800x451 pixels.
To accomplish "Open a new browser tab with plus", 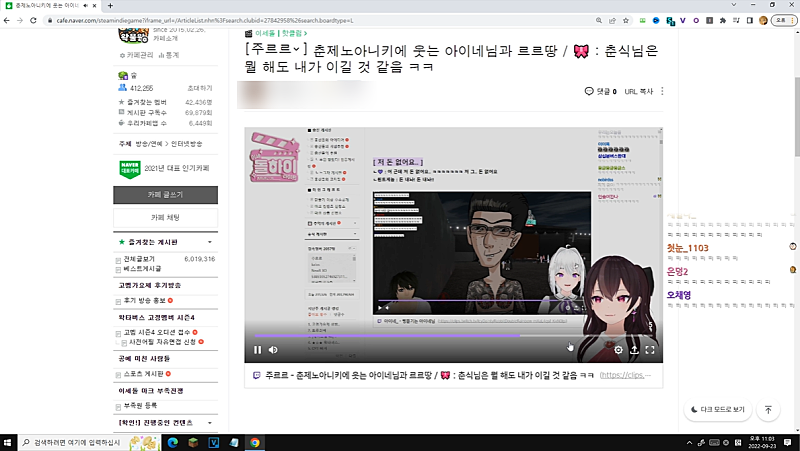I will 110,6.
